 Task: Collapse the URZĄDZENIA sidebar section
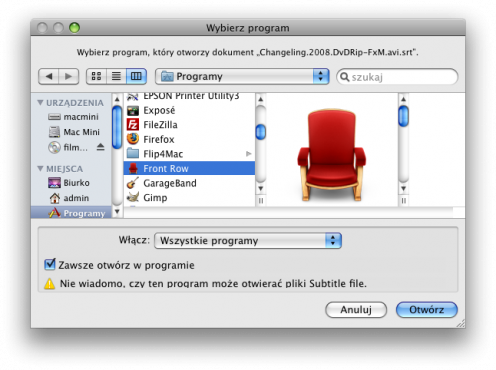[40, 103]
